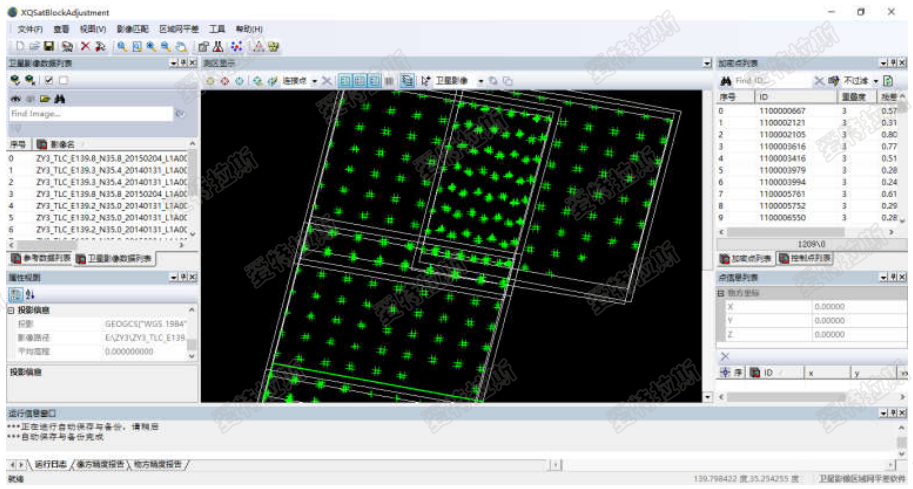Collapse the 投影信息 property group
This screenshot has width=913, height=489.
pos(11,311)
